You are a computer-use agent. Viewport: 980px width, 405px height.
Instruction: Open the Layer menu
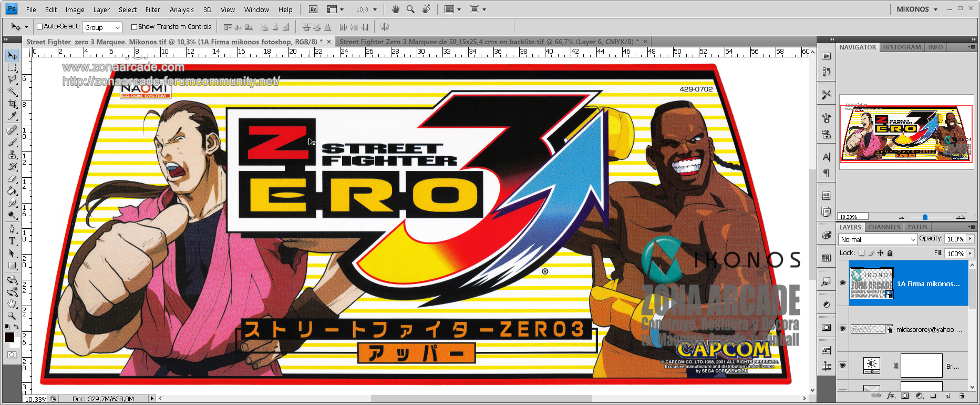(x=101, y=9)
